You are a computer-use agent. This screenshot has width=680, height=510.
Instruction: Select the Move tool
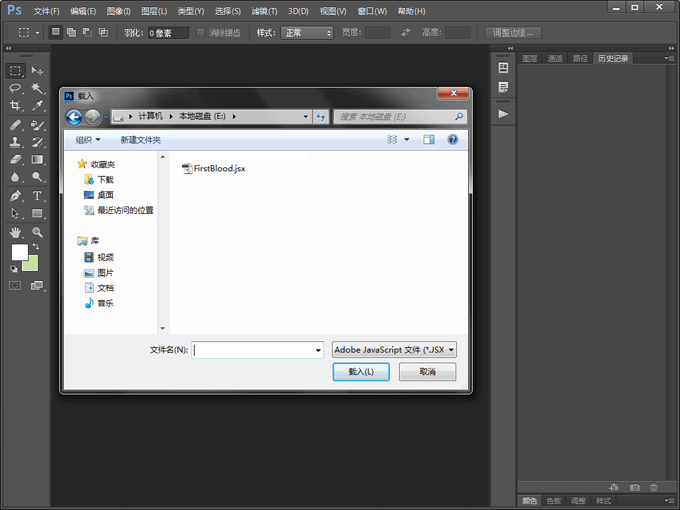tap(37, 70)
